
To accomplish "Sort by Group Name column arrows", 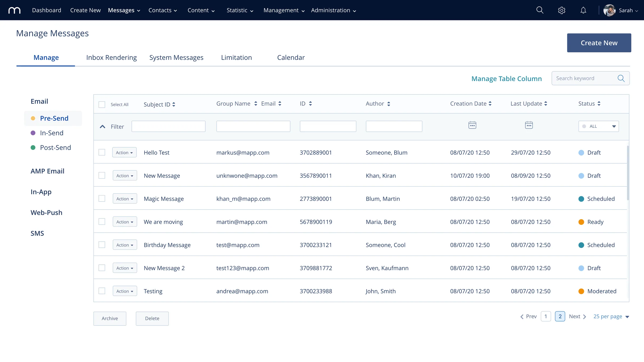I will (x=256, y=104).
